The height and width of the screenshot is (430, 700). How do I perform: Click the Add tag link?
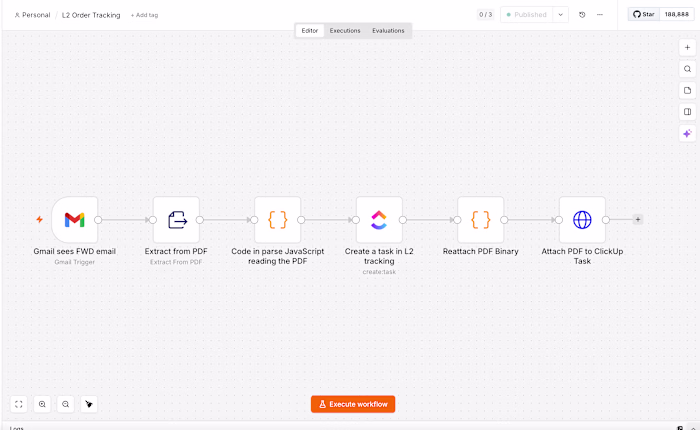click(144, 15)
